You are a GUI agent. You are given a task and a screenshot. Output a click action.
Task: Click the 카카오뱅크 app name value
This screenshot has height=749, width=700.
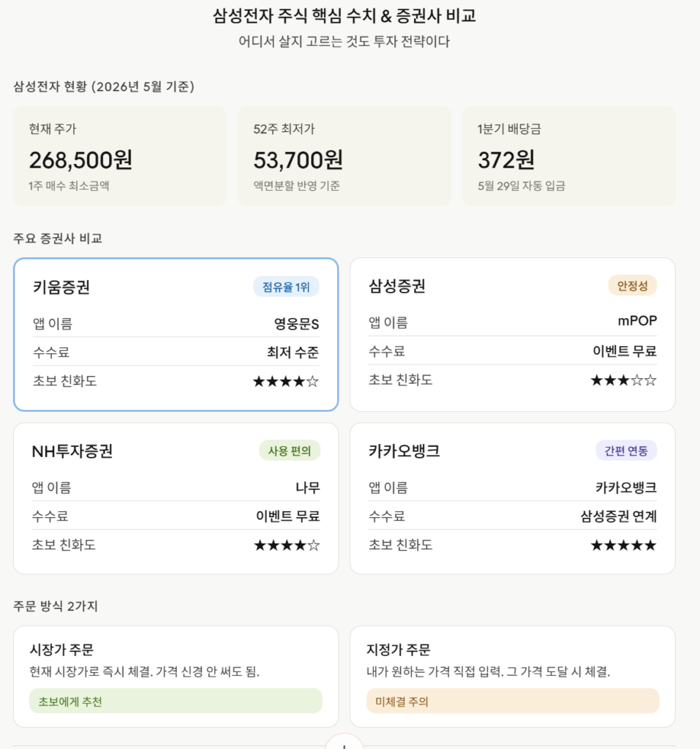(626, 488)
